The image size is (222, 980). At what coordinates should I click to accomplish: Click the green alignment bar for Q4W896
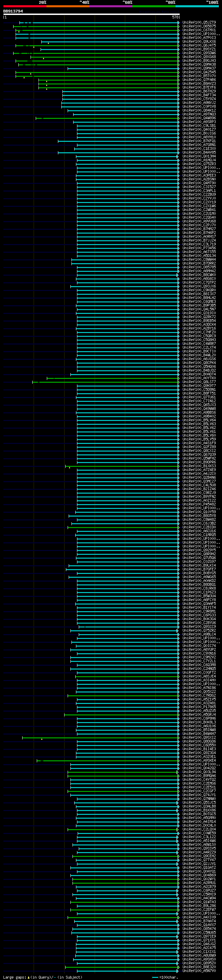point(108,118)
